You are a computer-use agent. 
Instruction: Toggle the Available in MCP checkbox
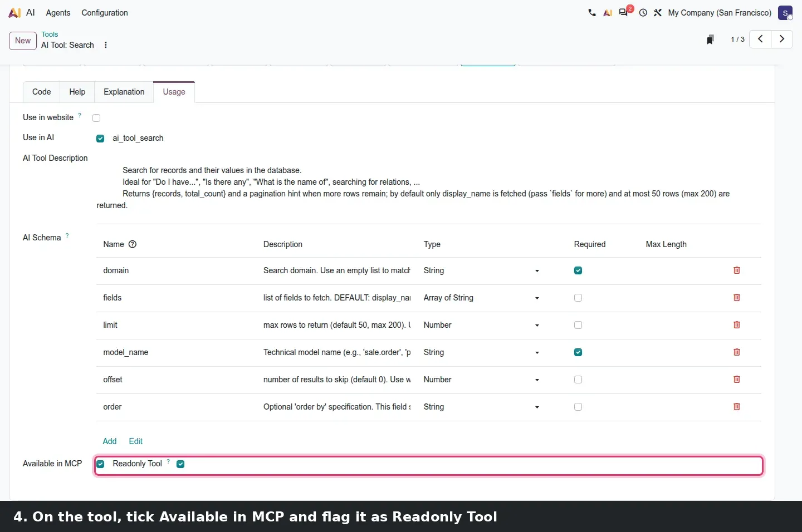click(x=100, y=464)
